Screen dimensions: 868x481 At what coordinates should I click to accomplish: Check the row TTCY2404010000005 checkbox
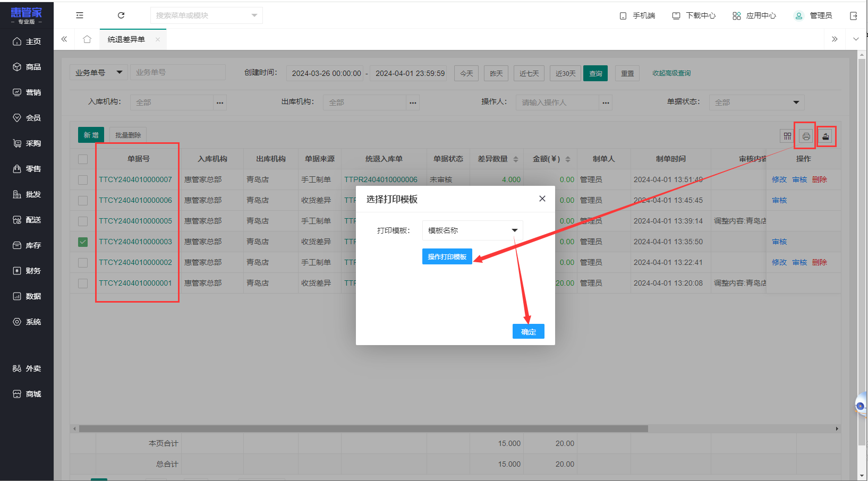(83, 221)
